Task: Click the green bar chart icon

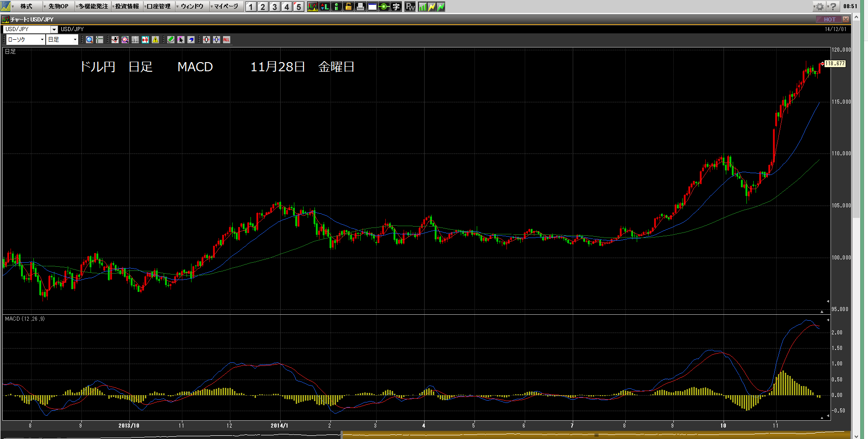Action: point(422,7)
